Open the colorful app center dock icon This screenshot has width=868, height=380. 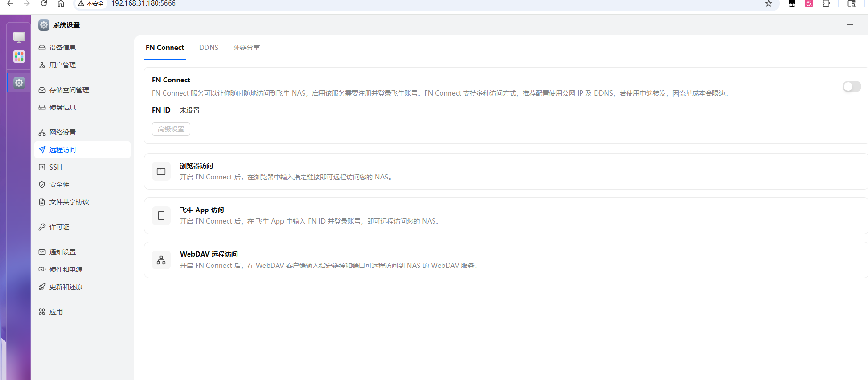[19, 57]
